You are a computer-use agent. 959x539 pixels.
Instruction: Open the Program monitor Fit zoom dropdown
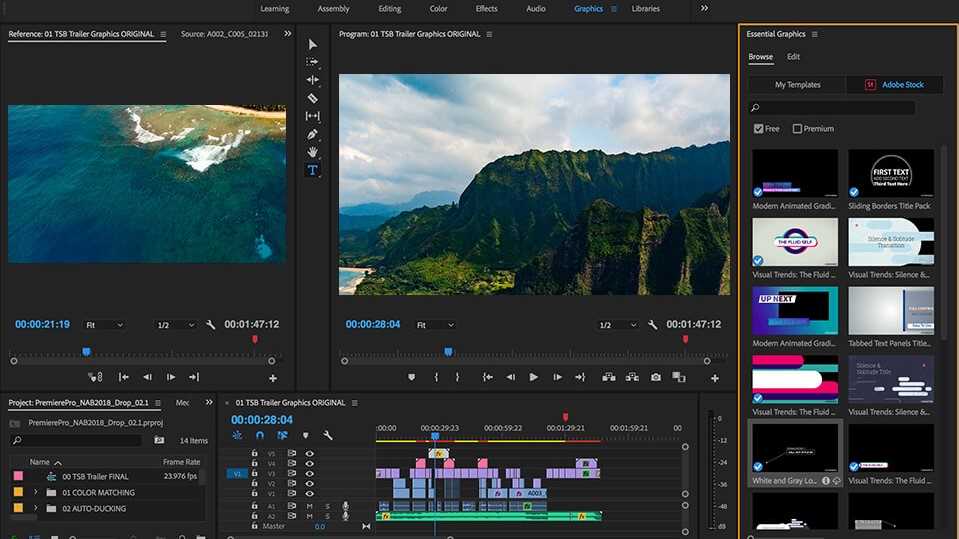(435, 325)
